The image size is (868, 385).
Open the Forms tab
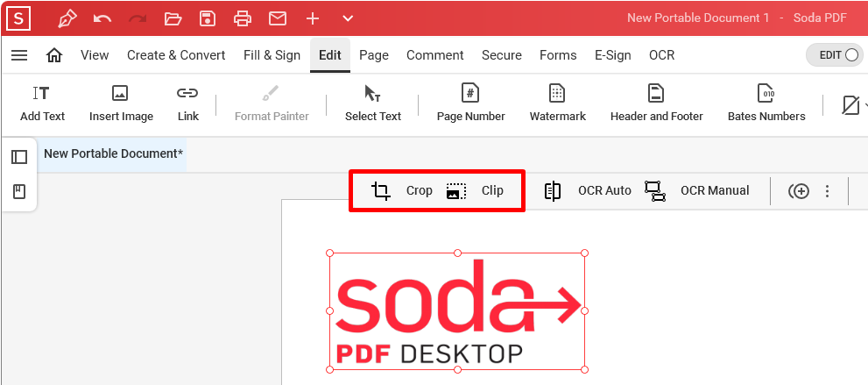tap(558, 55)
